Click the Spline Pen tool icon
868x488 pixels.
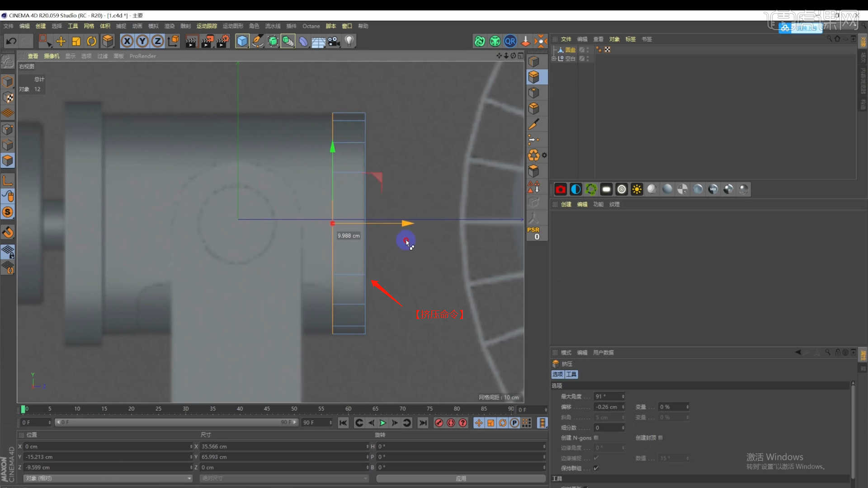[x=258, y=42]
